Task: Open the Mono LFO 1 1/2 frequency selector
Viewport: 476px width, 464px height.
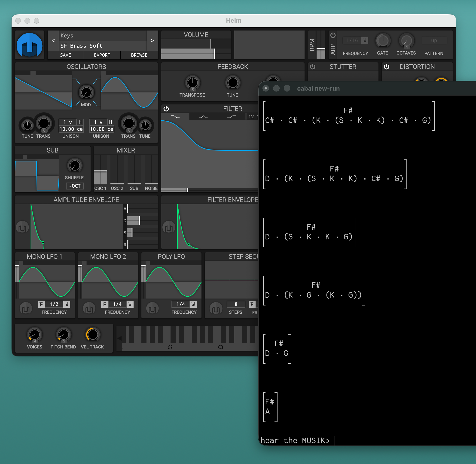Action: tap(54, 304)
